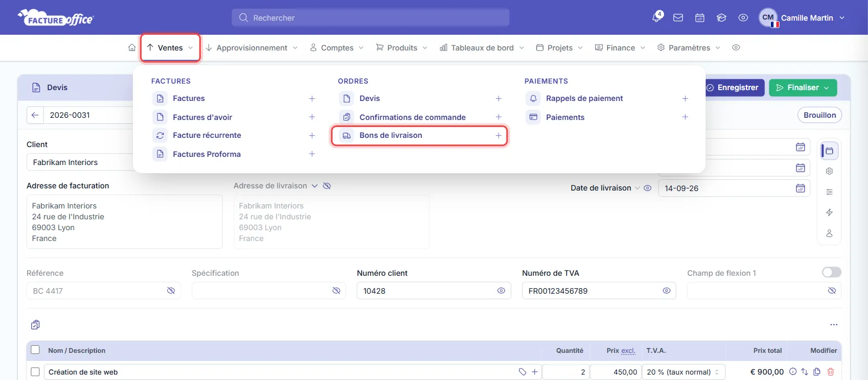
Task: Open calendar picker for Date de livraison
Action: click(x=800, y=188)
